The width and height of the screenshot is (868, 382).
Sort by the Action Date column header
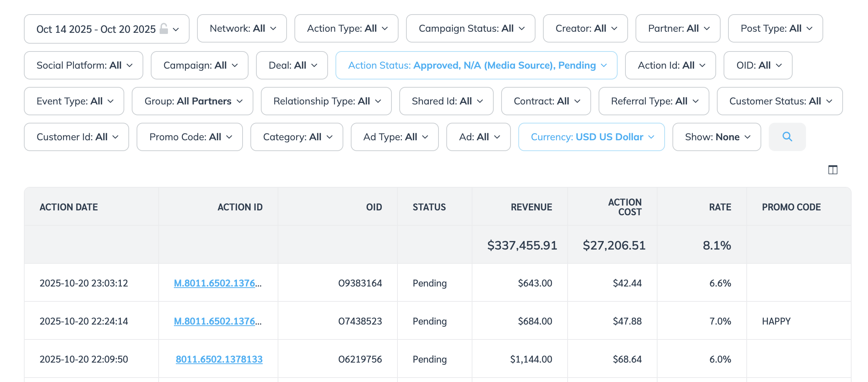click(x=69, y=207)
